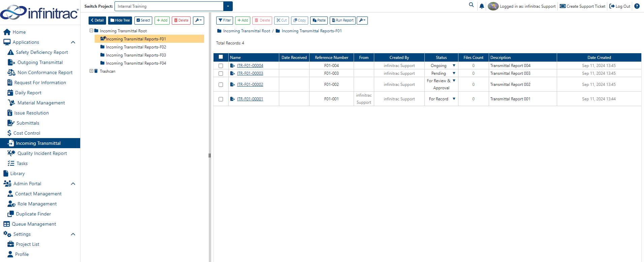Screen dimensions: 644x262
Task: Check the box for ITR-F01-00002
Action: coord(221,85)
